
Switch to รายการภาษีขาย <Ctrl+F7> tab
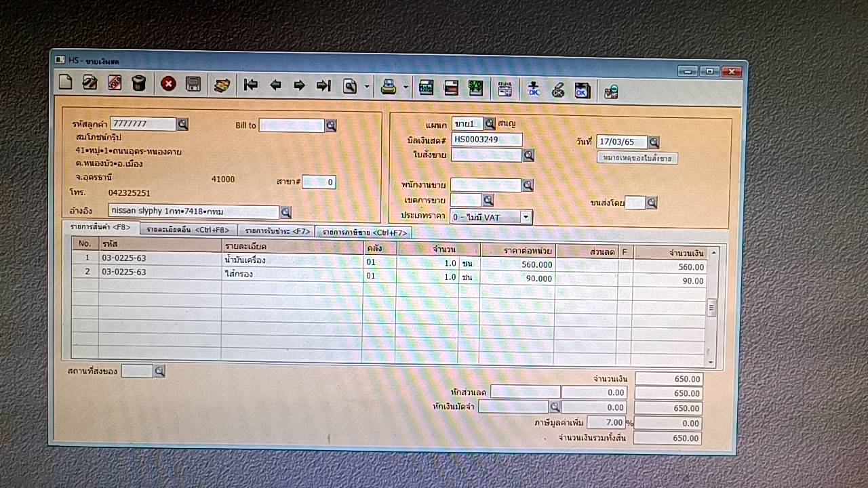click(x=364, y=232)
